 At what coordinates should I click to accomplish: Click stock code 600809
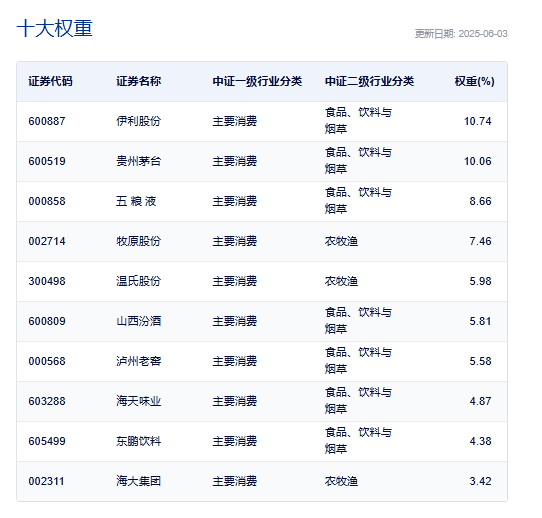point(47,321)
